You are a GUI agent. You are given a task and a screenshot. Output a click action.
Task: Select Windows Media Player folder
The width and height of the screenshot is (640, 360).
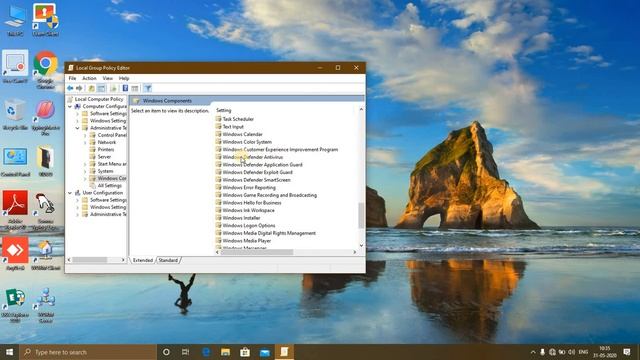click(247, 241)
